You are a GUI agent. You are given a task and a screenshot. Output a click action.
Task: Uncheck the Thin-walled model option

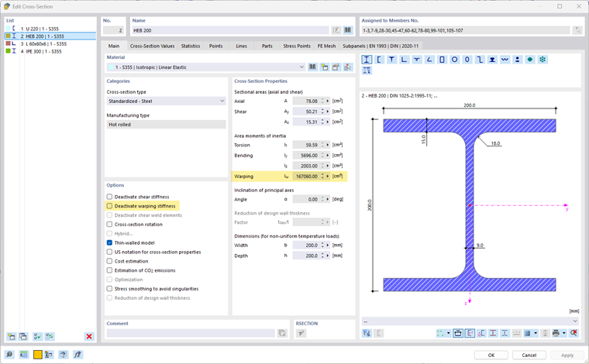[x=110, y=242]
